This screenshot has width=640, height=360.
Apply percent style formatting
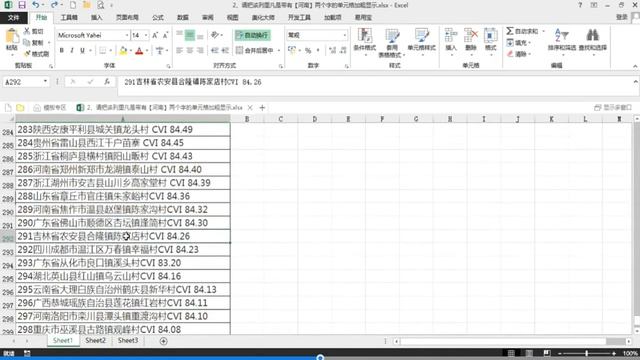point(308,51)
